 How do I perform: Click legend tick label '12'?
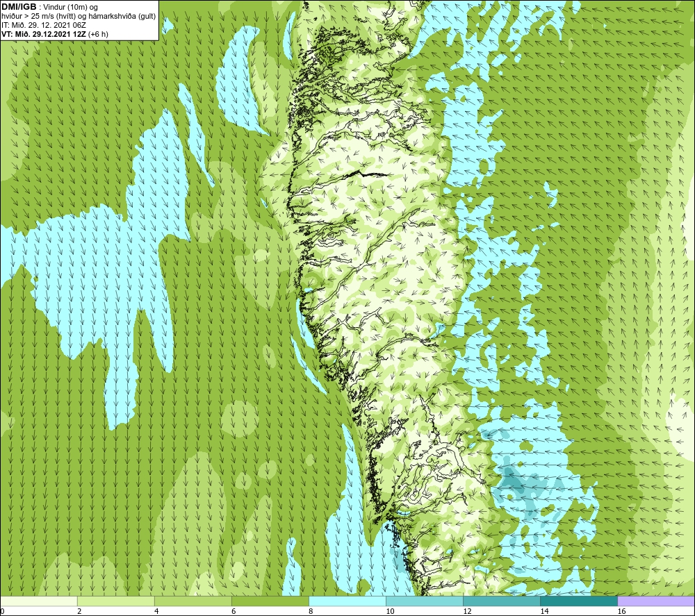[x=467, y=611]
